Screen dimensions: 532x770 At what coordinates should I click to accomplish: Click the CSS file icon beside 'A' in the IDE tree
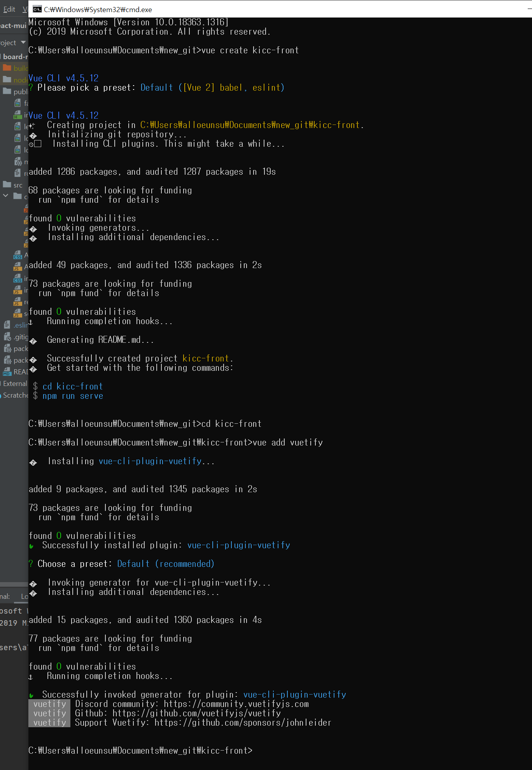tap(17, 255)
